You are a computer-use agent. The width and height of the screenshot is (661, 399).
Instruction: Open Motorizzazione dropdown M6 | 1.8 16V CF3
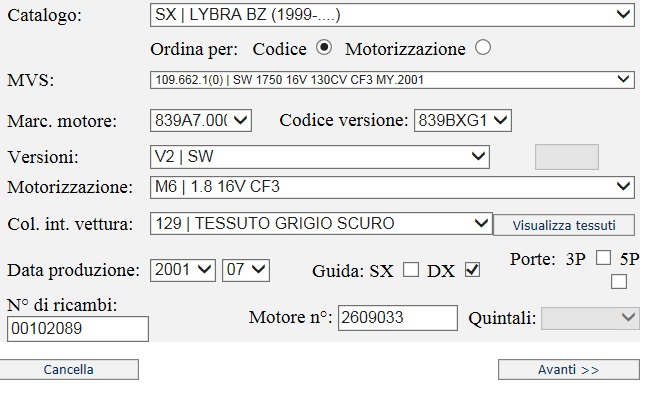tap(392, 187)
